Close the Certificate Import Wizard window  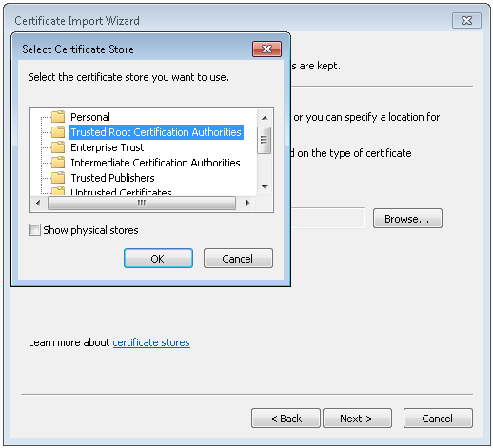466,21
